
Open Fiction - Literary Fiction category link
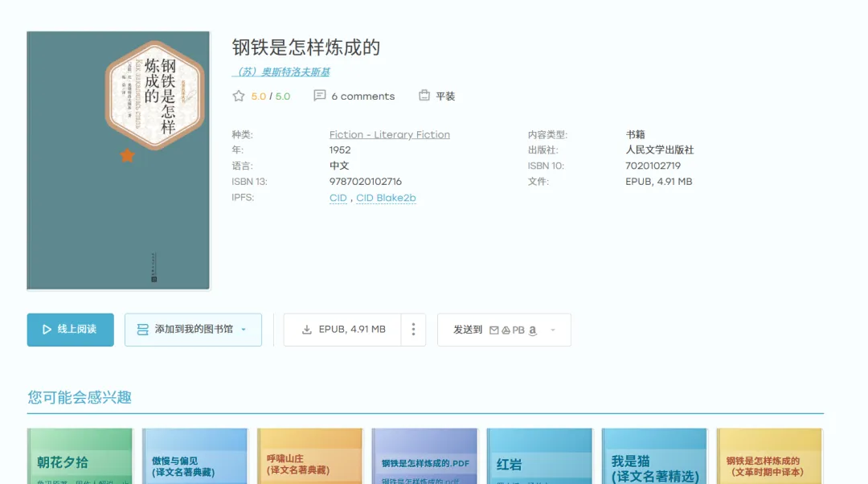coord(390,134)
